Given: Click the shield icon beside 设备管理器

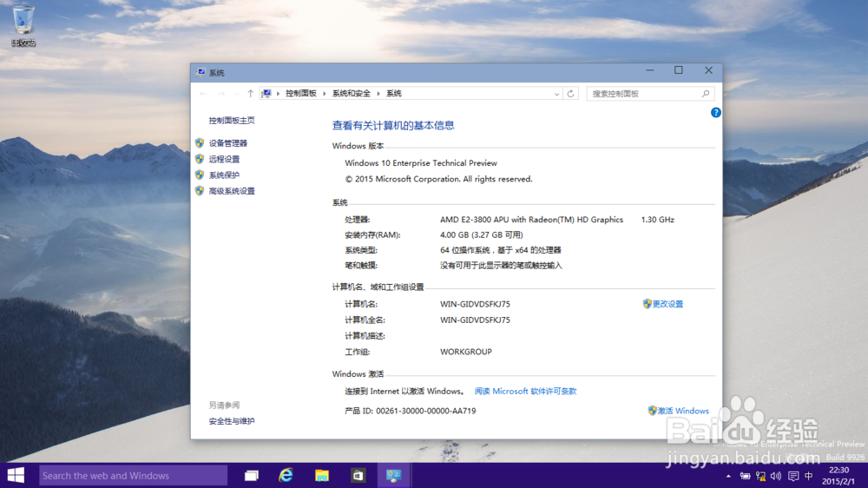Looking at the screenshot, I should click(200, 143).
